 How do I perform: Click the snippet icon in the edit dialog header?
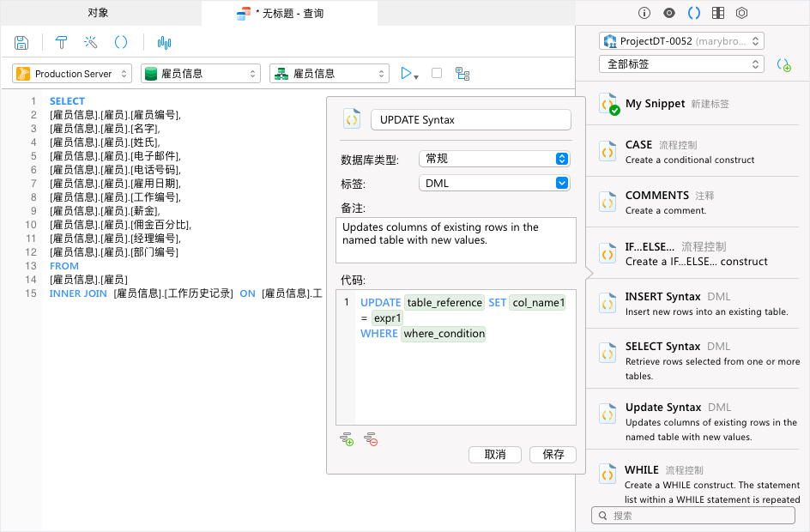(x=352, y=119)
